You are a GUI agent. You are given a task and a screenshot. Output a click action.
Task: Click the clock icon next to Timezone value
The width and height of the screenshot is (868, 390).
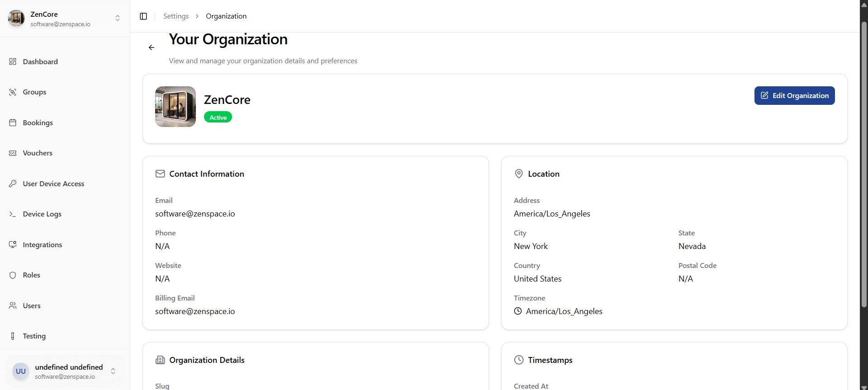pyautogui.click(x=518, y=311)
